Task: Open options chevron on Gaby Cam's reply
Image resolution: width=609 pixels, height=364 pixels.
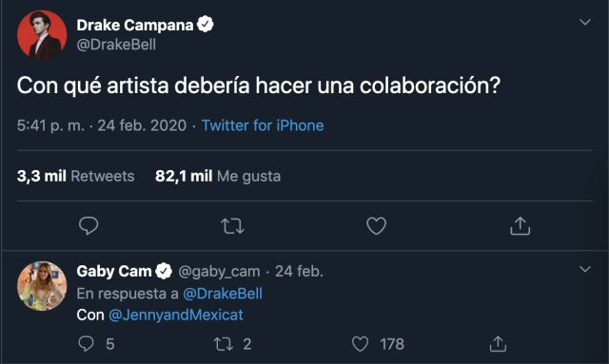Action: tap(585, 269)
